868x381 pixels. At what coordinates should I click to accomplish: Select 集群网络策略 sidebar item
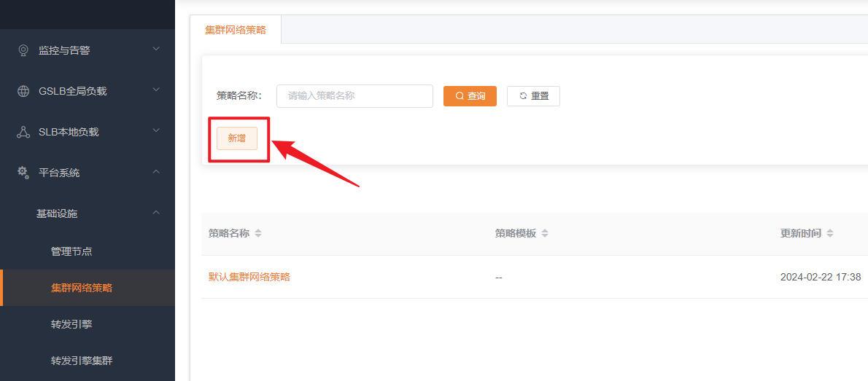click(x=88, y=288)
